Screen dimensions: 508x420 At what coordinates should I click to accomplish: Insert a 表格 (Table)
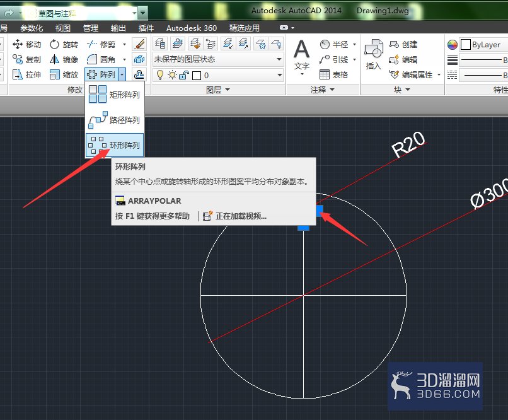[334, 74]
